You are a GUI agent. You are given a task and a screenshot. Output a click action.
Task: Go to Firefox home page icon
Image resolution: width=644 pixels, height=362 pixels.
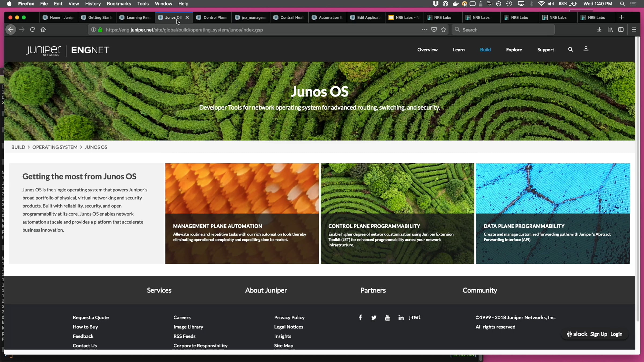pos(43,29)
